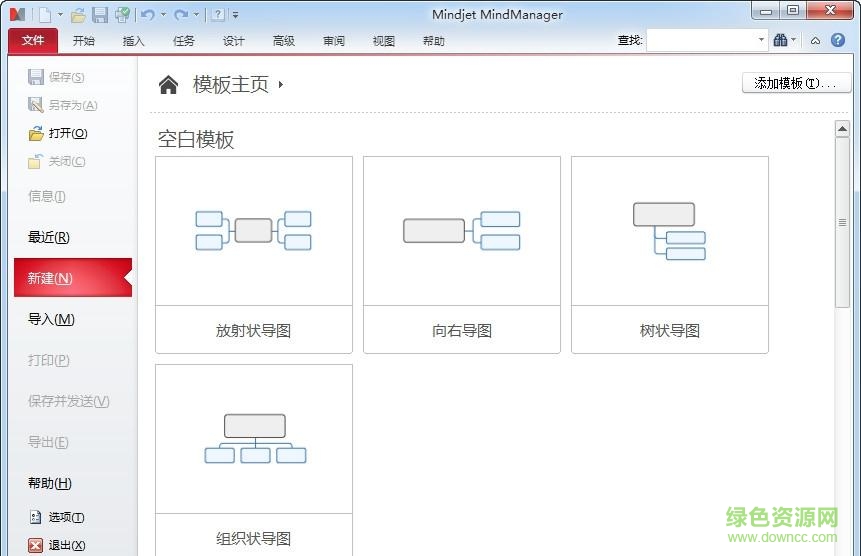Save with the floppy disk icon in quick access toolbar

pos(99,15)
